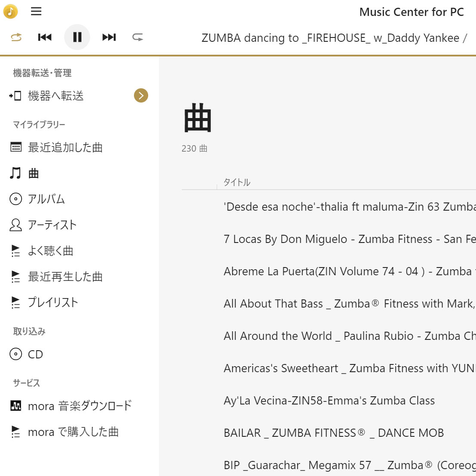Open the アルバム view

tap(46, 199)
